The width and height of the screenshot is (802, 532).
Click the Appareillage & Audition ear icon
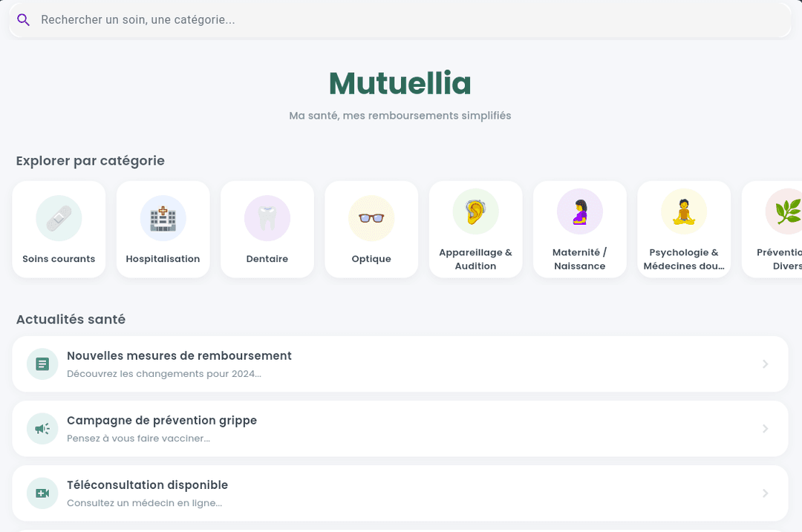475,211
